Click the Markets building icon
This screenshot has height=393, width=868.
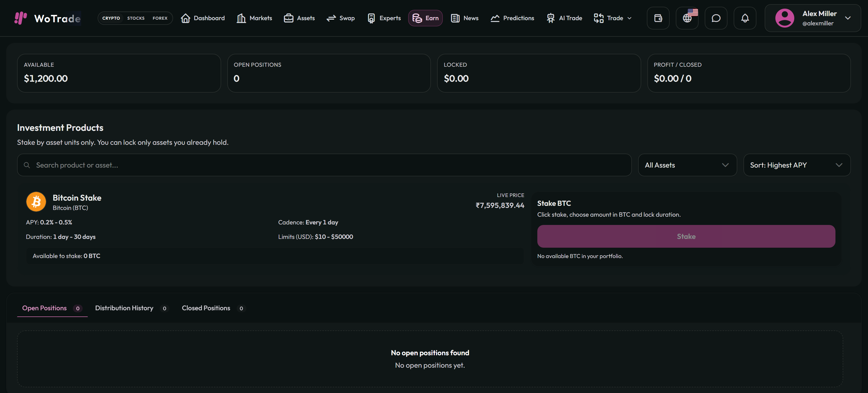tap(241, 18)
